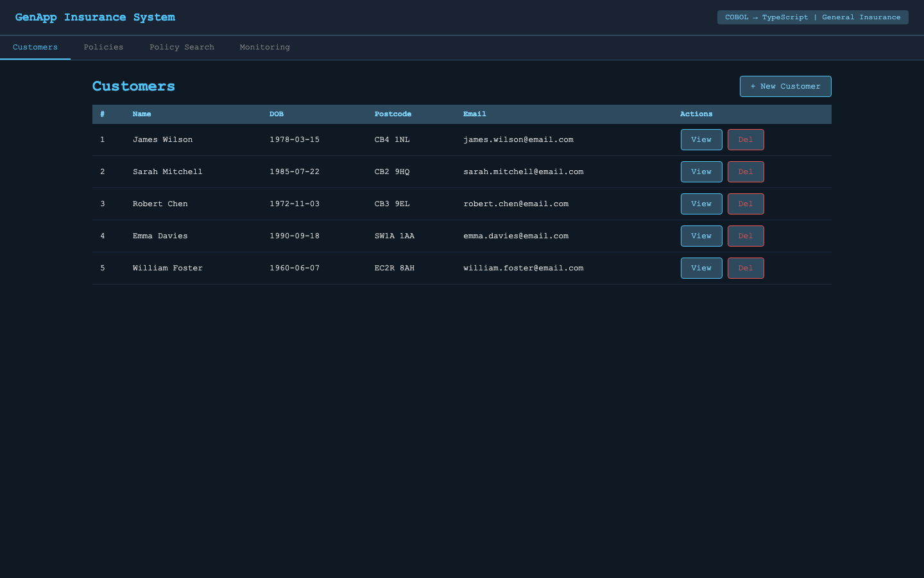The width and height of the screenshot is (924, 578).
Task: Click the Name column header
Action: (142, 114)
